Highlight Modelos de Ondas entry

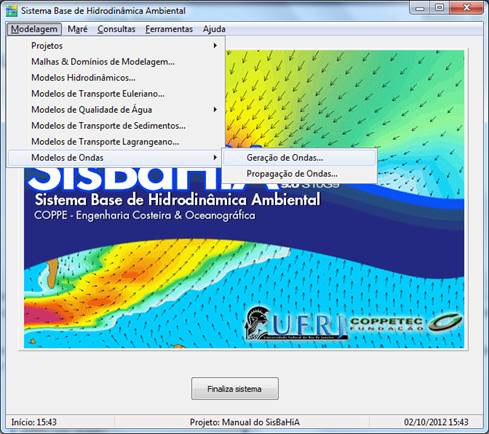click(x=115, y=158)
